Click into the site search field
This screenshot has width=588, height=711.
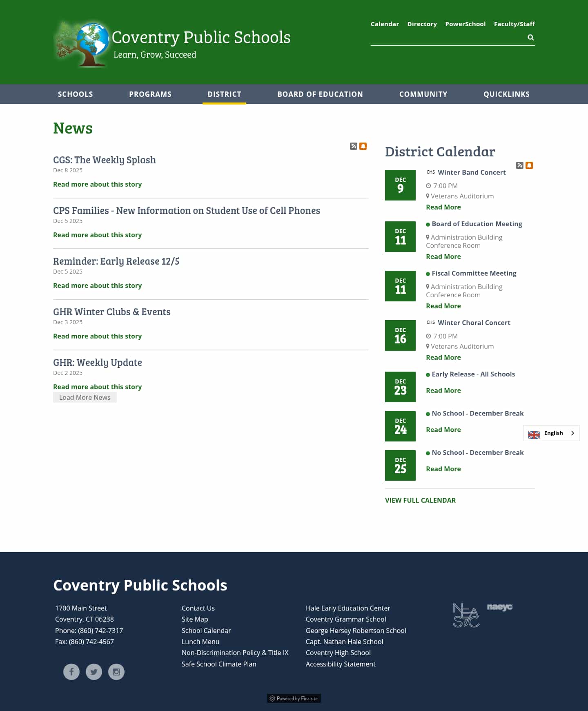448,38
